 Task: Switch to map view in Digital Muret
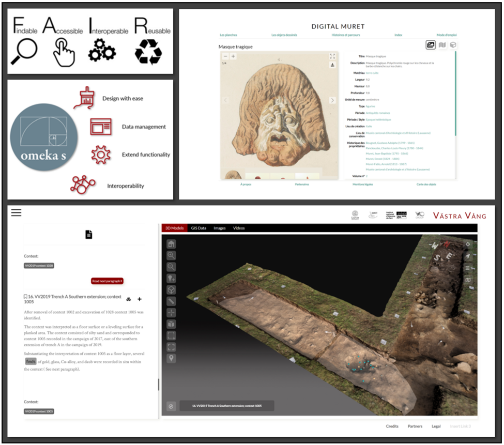click(x=442, y=45)
